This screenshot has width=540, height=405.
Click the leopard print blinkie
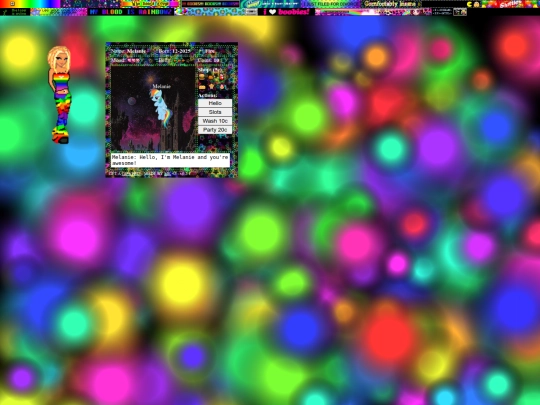[x=216, y=12]
